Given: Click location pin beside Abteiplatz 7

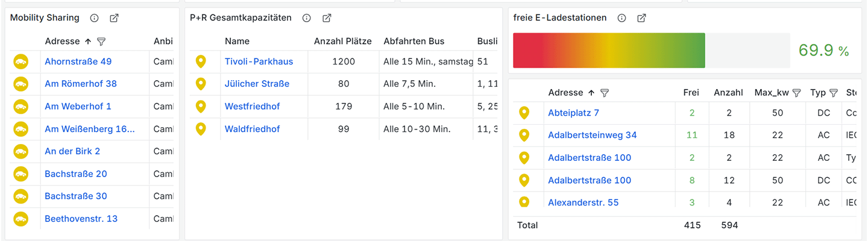Looking at the screenshot, I should point(524,113).
